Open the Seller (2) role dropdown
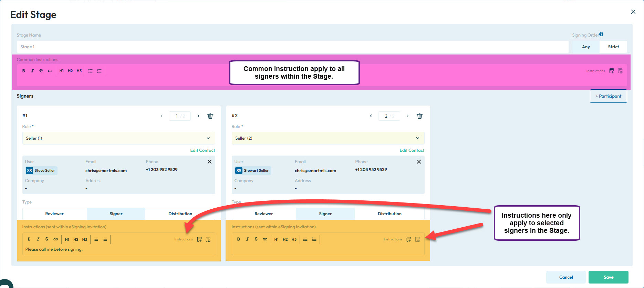This screenshot has height=288, width=644. (x=328, y=138)
